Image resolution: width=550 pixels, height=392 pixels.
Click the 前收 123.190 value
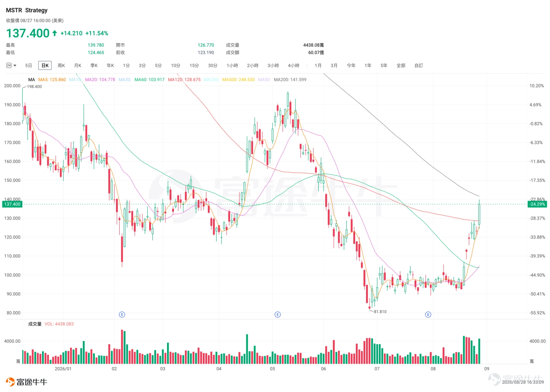(206, 53)
